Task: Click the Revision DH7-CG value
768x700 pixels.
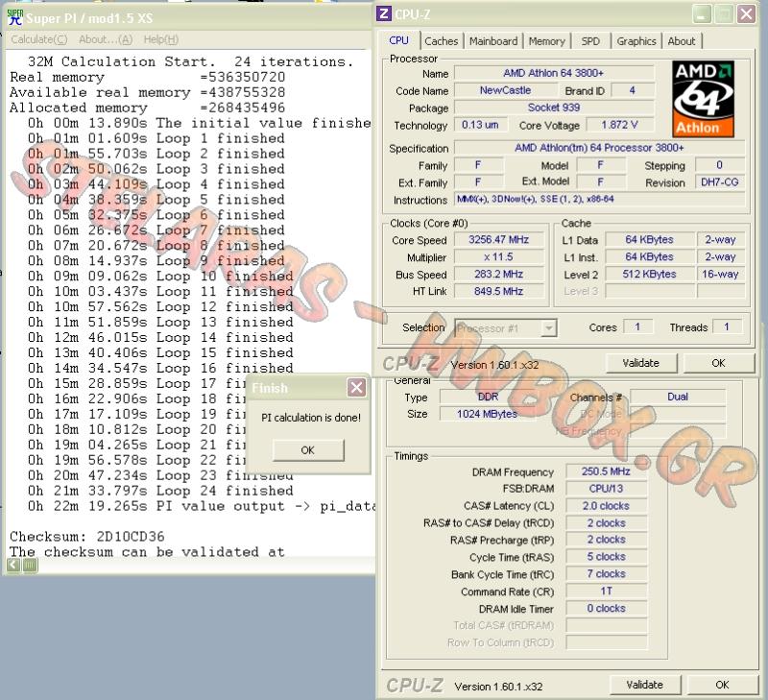Action: [x=719, y=182]
